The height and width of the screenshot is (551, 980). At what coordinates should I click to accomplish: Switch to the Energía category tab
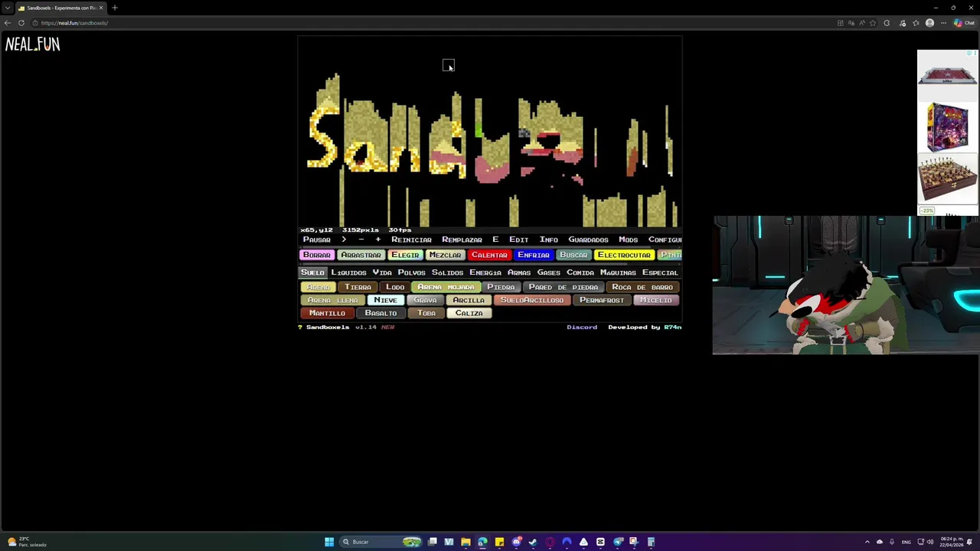[x=485, y=272]
